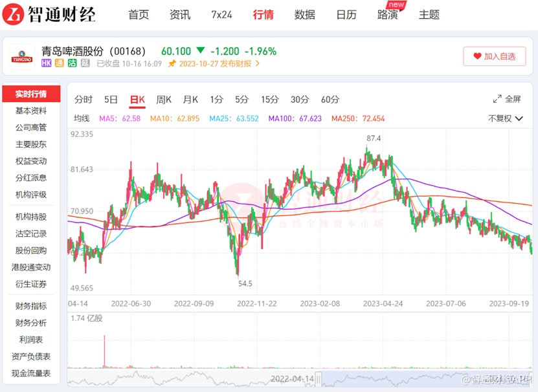Open the 不复权 adjustment dropdown
Viewport: 538px width, 392px height.
point(506,118)
